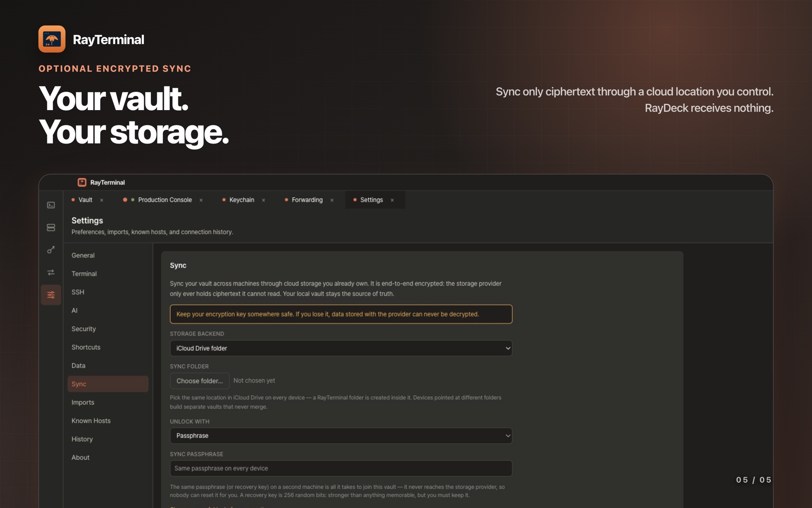Open the hosts server icon in the sidebar
Viewport: 812px width, 508px height.
coord(51,228)
